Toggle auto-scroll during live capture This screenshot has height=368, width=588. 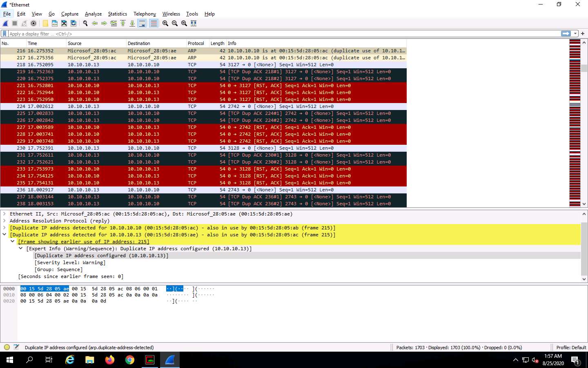point(142,23)
